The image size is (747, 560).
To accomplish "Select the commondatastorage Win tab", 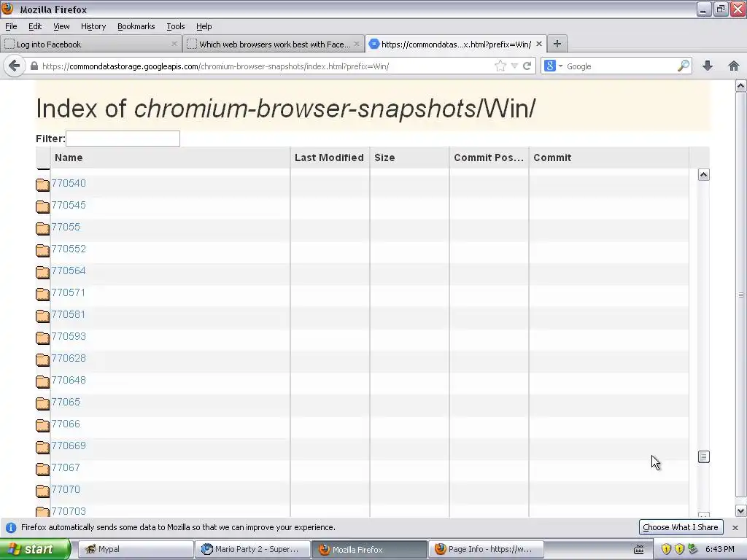I will tap(456, 44).
